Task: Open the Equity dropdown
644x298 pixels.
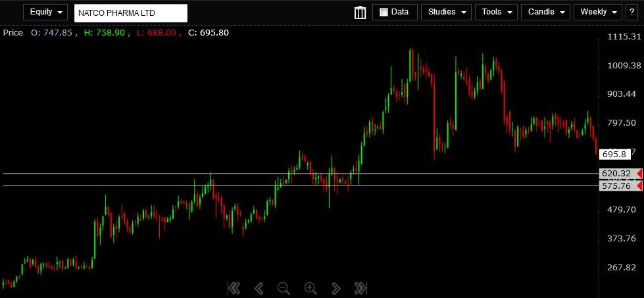Action: [x=45, y=12]
